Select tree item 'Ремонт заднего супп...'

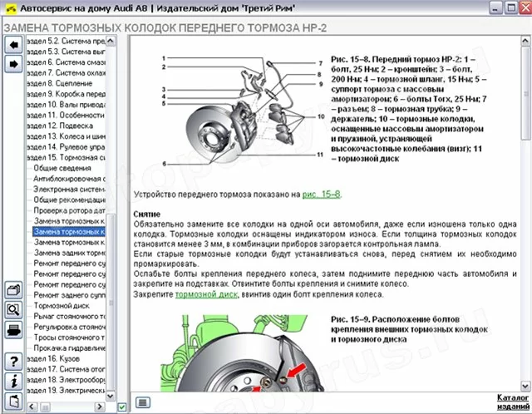pos(69,295)
